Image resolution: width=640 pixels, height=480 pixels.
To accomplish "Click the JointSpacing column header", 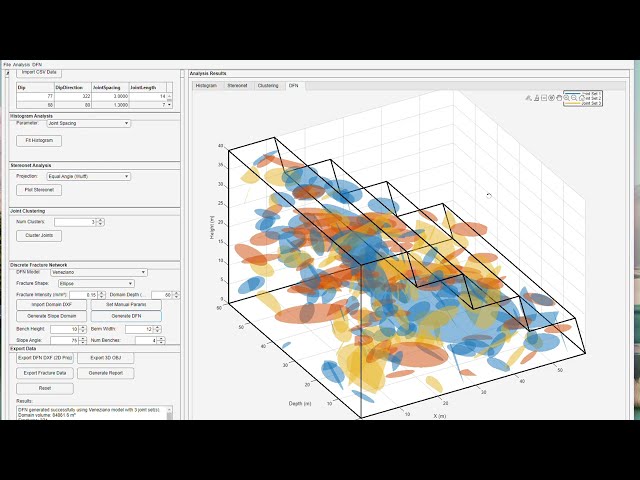I will pyautogui.click(x=110, y=87).
